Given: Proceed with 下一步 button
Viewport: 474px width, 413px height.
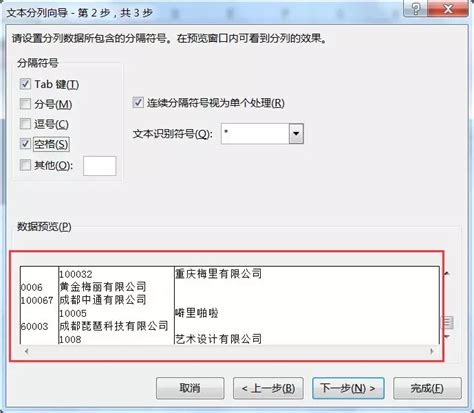Looking at the screenshot, I should pyautogui.click(x=348, y=388).
